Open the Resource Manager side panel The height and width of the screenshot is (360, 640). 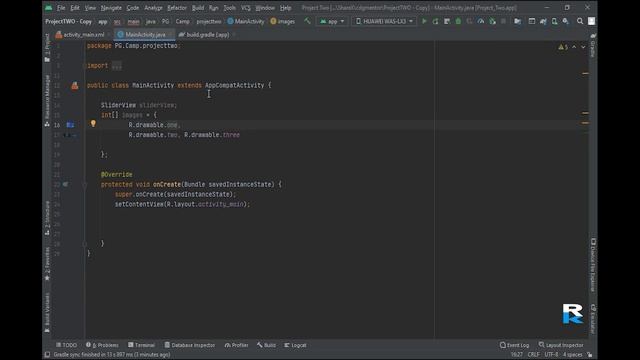pyautogui.click(x=47, y=100)
